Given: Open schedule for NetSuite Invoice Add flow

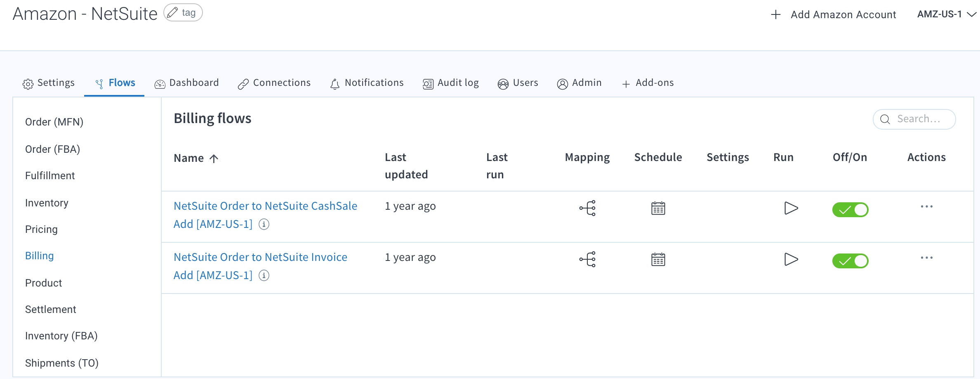Looking at the screenshot, I should tap(658, 259).
